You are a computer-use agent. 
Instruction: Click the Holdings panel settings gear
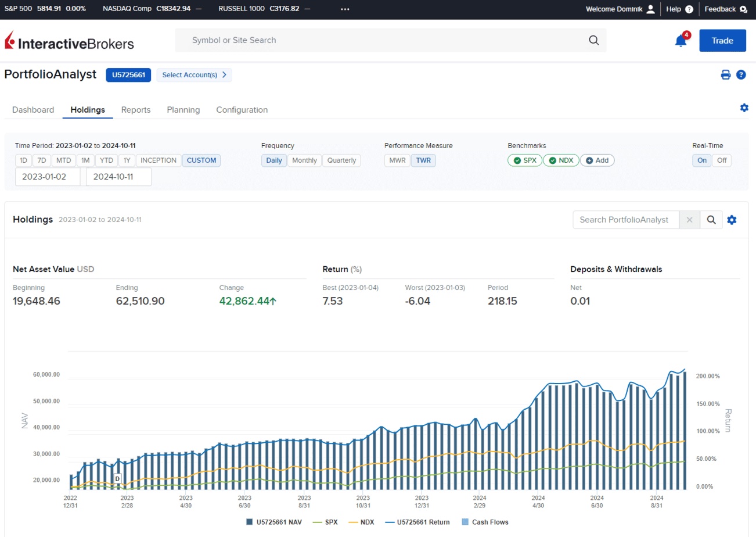pyautogui.click(x=732, y=220)
